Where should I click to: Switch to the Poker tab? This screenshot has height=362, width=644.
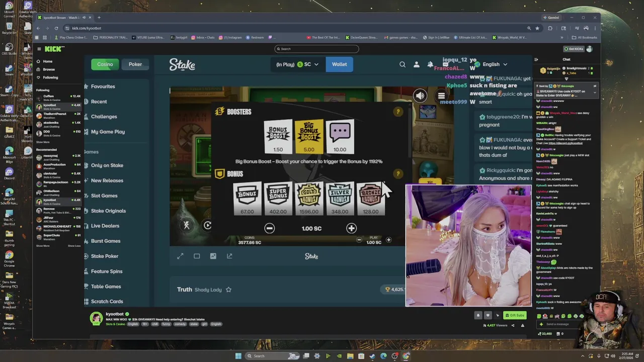coord(135,64)
